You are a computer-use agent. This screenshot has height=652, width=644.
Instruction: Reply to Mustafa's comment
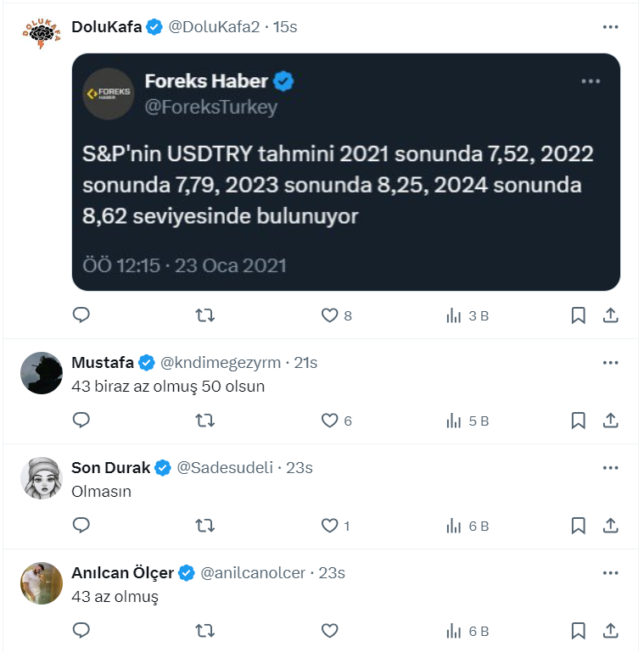81,421
